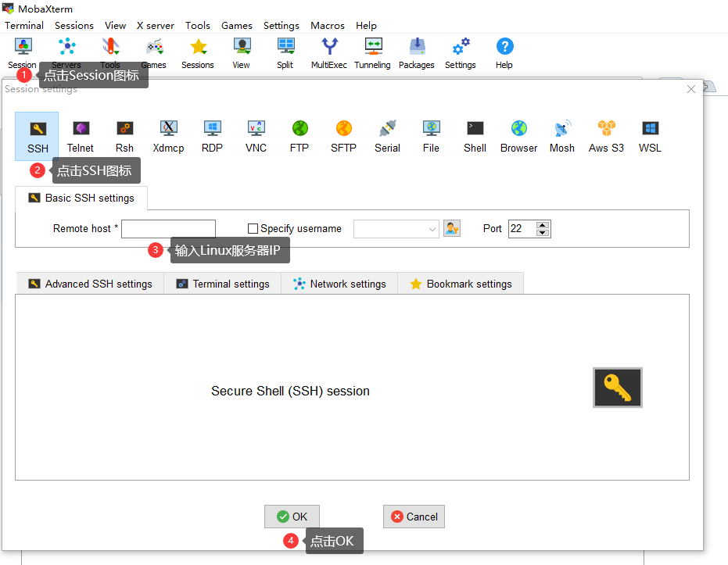Open the credentials manager user icon
The width and height of the screenshot is (728, 565).
tap(452, 228)
